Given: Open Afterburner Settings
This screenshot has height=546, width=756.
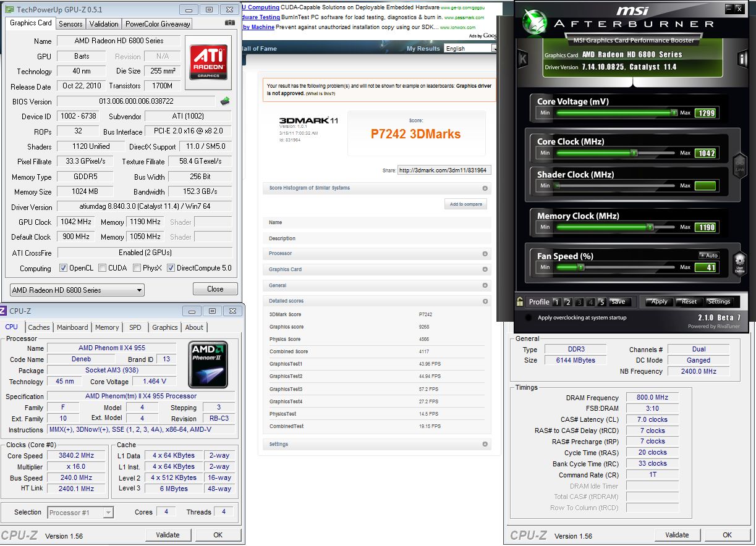Looking at the screenshot, I should click(x=719, y=301).
